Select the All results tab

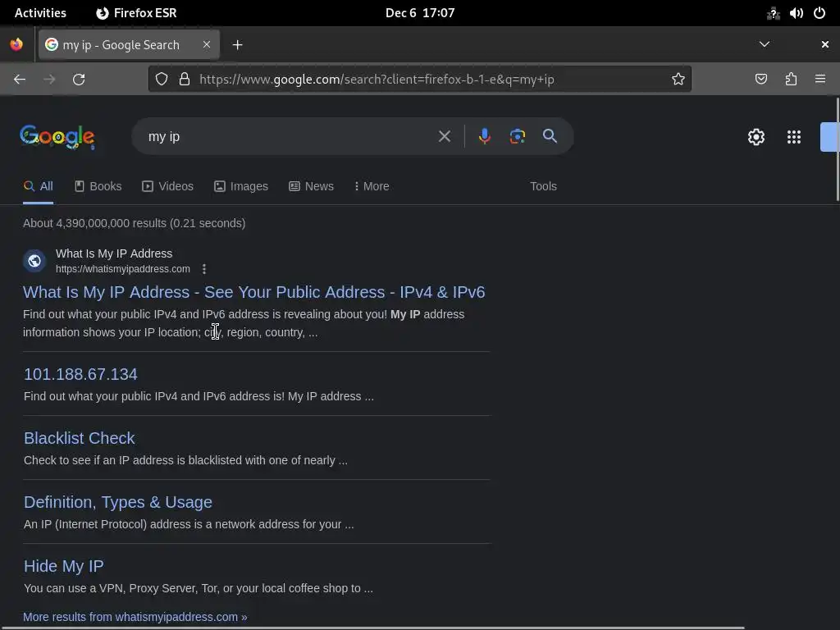coord(38,186)
